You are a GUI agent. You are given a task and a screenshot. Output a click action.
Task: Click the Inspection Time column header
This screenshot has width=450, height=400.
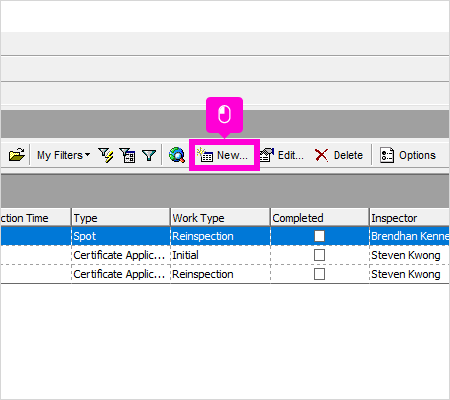[35, 218]
